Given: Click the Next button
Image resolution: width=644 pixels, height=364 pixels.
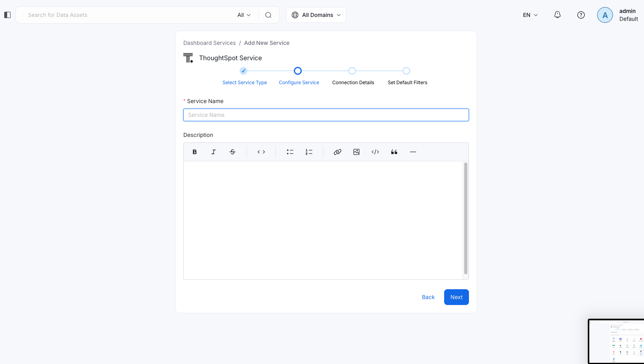Looking at the screenshot, I should click(x=456, y=297).
